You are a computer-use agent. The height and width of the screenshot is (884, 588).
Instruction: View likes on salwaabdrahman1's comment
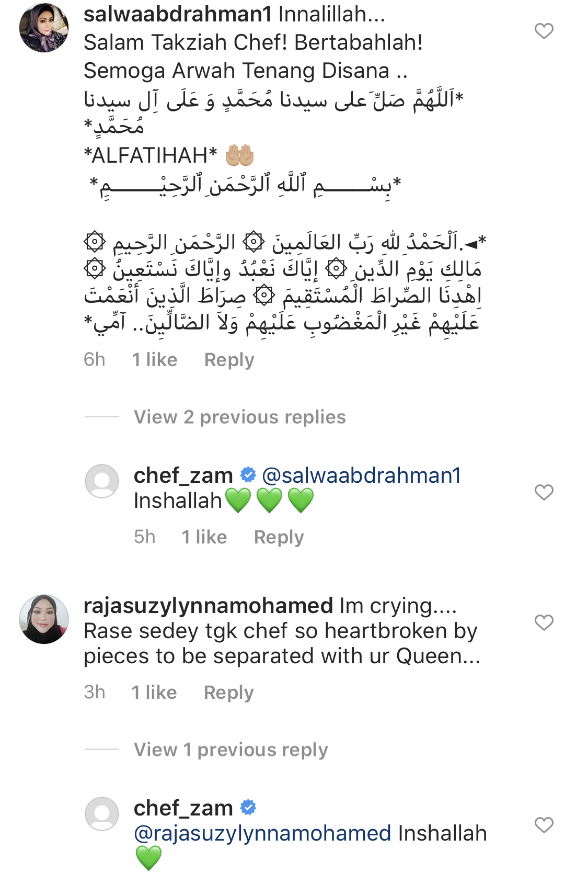click(x=155, y=360)
